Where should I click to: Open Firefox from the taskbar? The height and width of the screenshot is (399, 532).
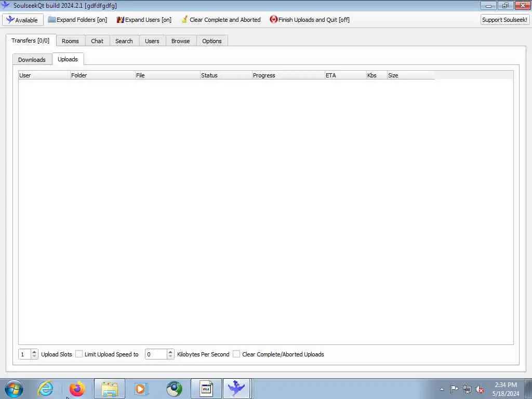click(x=77, y=389)
